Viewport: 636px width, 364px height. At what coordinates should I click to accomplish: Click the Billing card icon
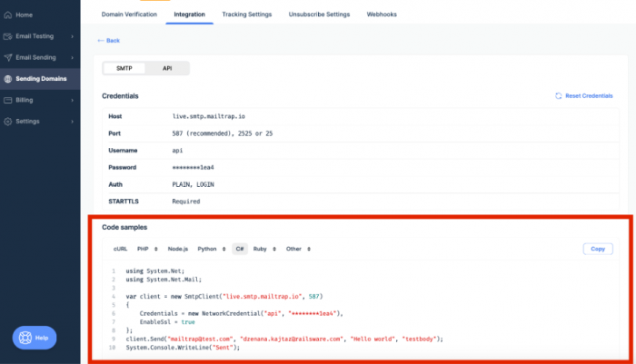click(7, 100)
